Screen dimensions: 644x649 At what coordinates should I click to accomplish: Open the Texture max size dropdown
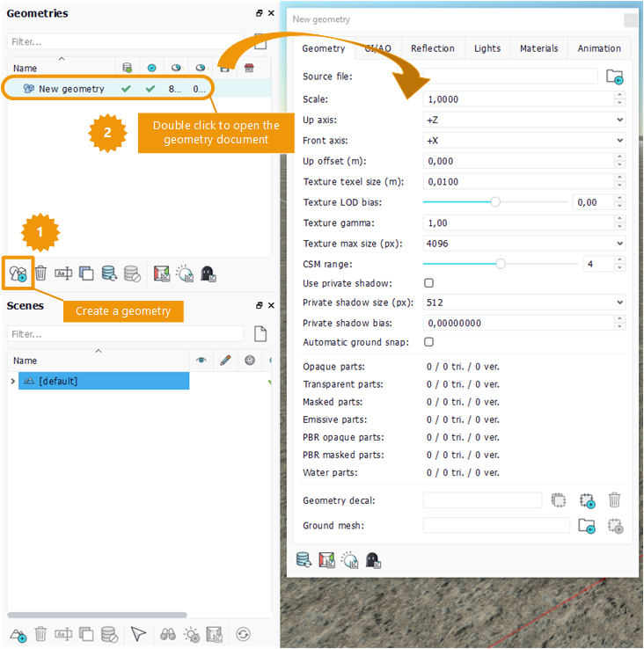[524, 244]
